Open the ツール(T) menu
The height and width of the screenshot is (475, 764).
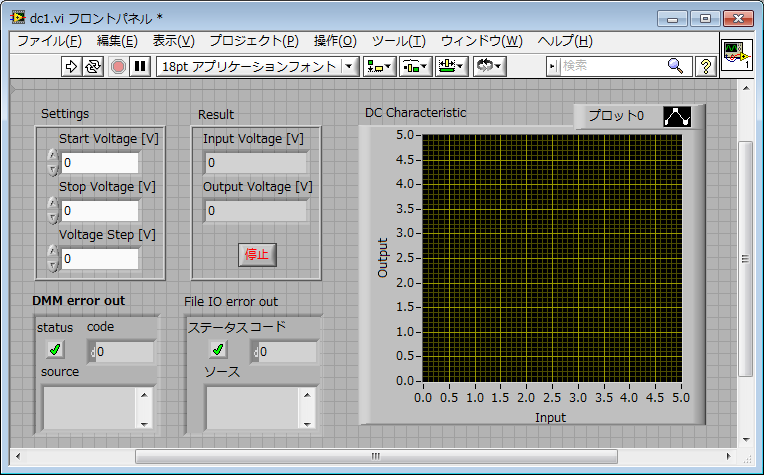point(399,41)
